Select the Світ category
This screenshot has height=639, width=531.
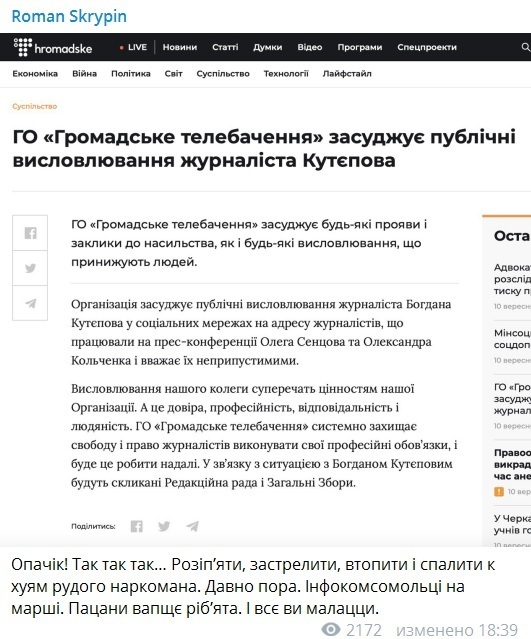[174, 74]
